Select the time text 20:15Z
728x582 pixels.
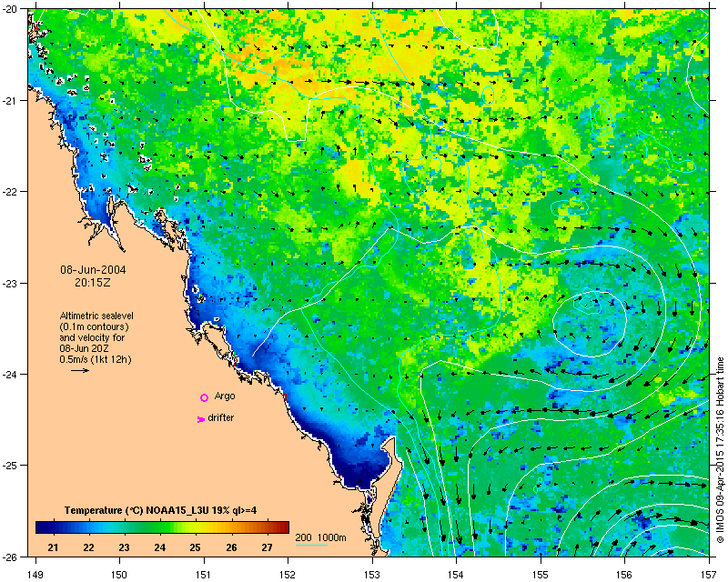click(93, 282)
